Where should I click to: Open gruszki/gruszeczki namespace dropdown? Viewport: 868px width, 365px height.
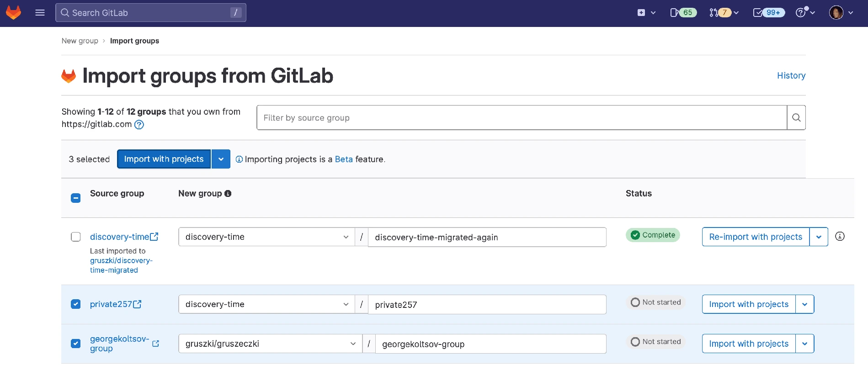(x=270, y=344)
